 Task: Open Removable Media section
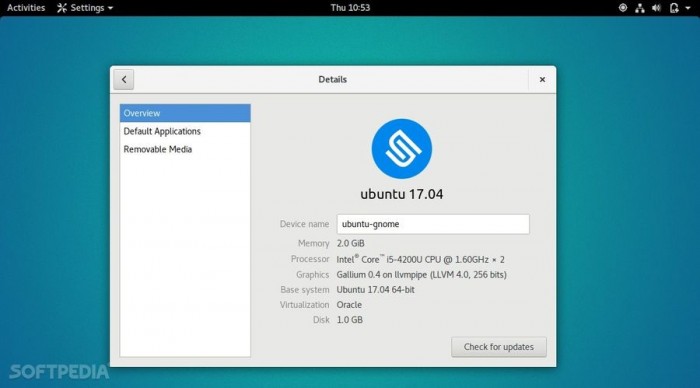coord(185,149)
